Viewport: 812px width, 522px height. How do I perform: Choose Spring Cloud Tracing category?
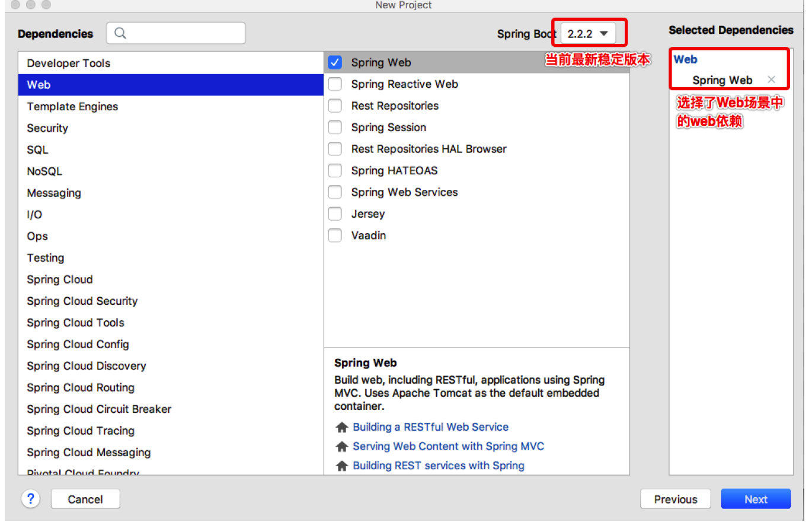(x=171, y=431)
